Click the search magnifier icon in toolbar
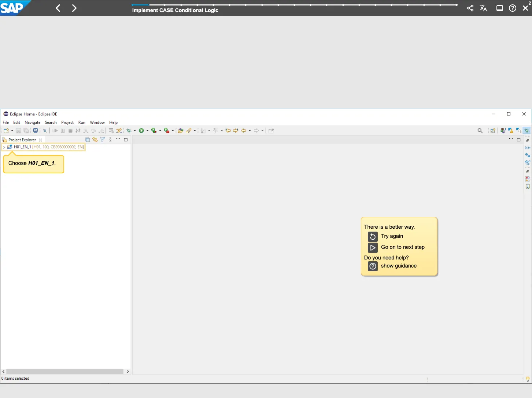Viewport: 532px width, 398px height. click(x=480, y=131)
